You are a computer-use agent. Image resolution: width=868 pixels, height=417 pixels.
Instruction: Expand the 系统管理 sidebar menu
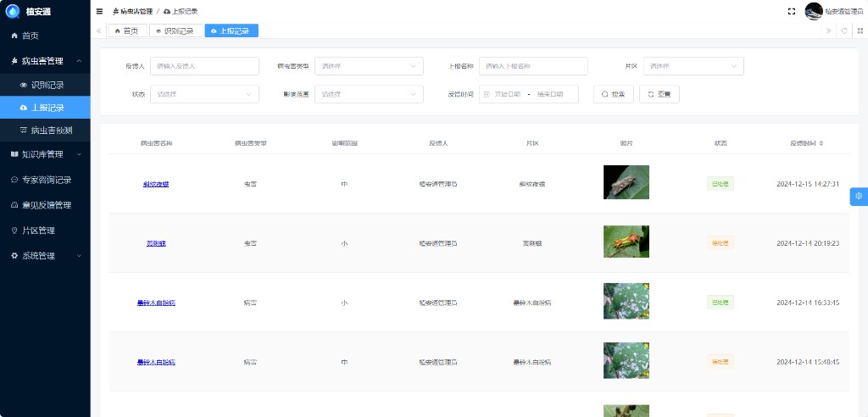45,256
